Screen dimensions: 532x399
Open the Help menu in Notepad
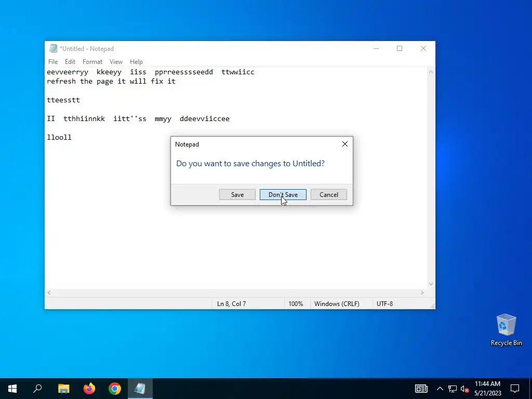[x=136, y=62]
